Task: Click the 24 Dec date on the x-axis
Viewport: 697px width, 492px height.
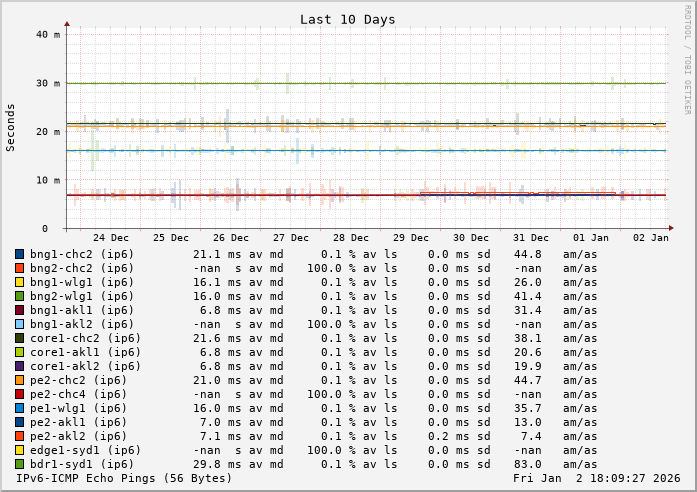Action: click(x=111, y=238)
